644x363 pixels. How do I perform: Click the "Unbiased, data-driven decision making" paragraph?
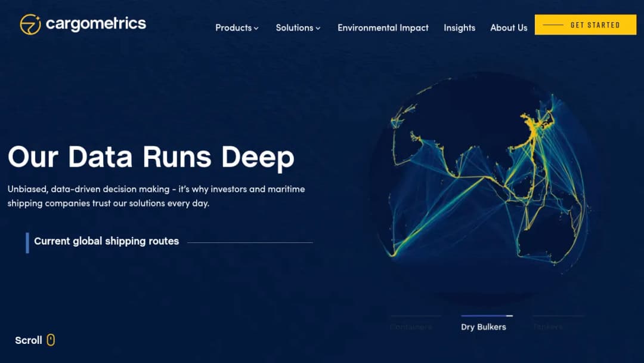[x=156, y=196]
